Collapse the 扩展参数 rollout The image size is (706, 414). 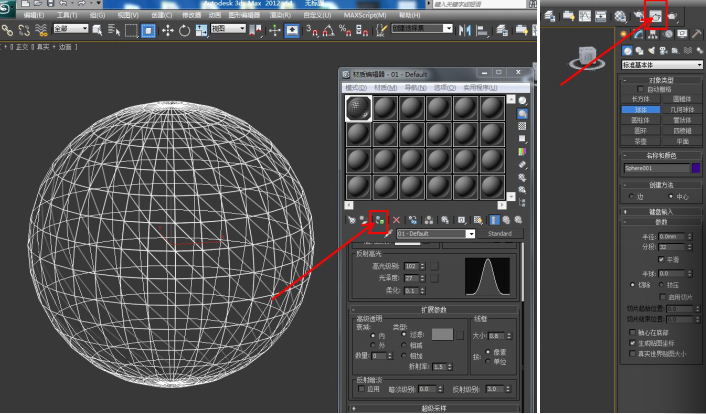[434, 310]
